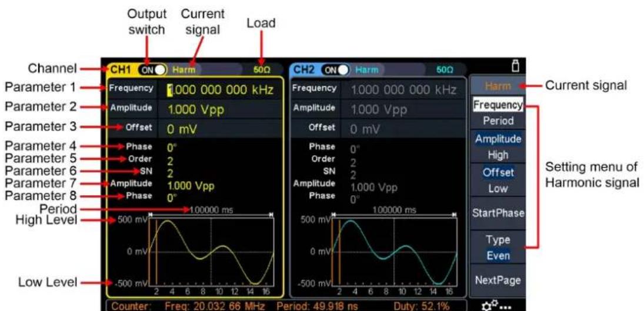Image resolution: width=644 pixels, height=311 pixels.
Task: Go to NextPage in side menu
Action: coord(498,280)
